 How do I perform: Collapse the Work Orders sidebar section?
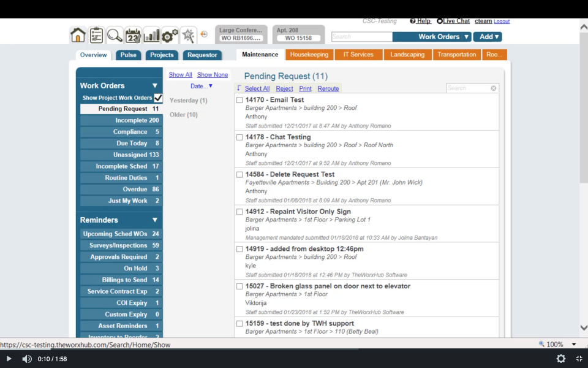(154, 86)
